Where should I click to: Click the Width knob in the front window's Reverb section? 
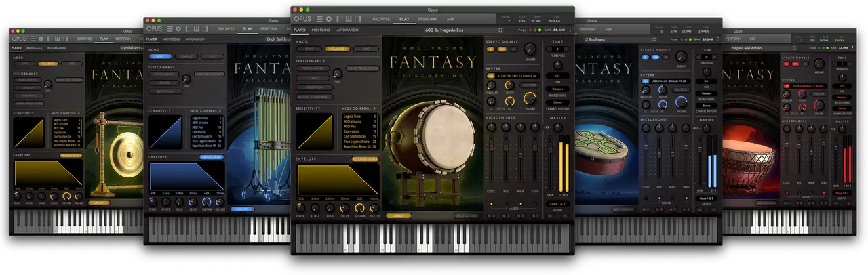[510, 85]
